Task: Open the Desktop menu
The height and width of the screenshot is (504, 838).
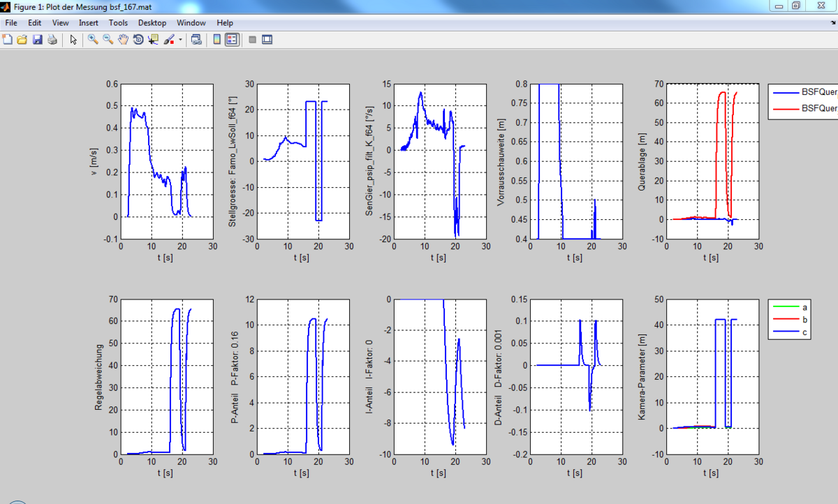Action: click(152, 23)
